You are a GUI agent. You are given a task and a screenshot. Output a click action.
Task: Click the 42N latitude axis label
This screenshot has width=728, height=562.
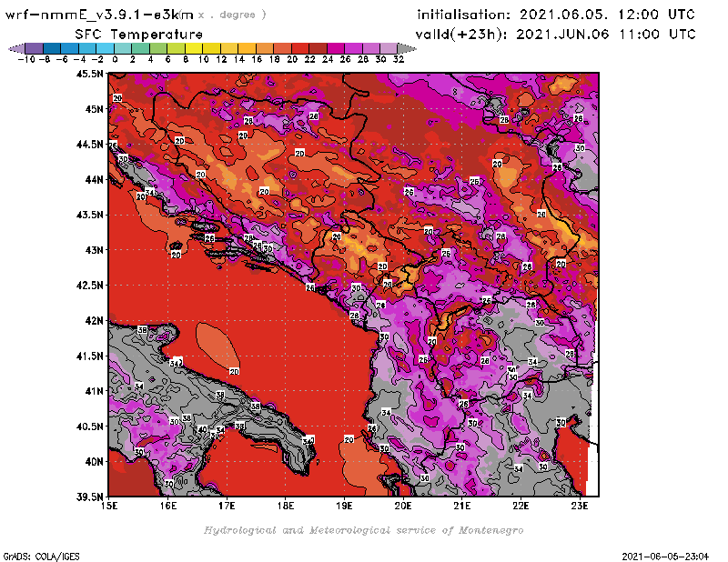(x=94, y=320)
